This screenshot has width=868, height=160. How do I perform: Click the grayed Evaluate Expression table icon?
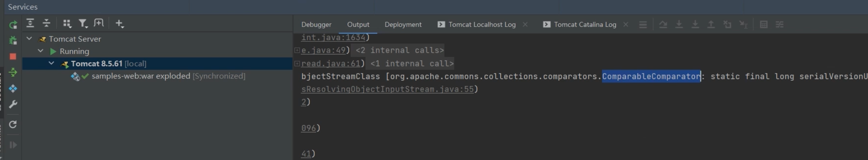point(763,25)
